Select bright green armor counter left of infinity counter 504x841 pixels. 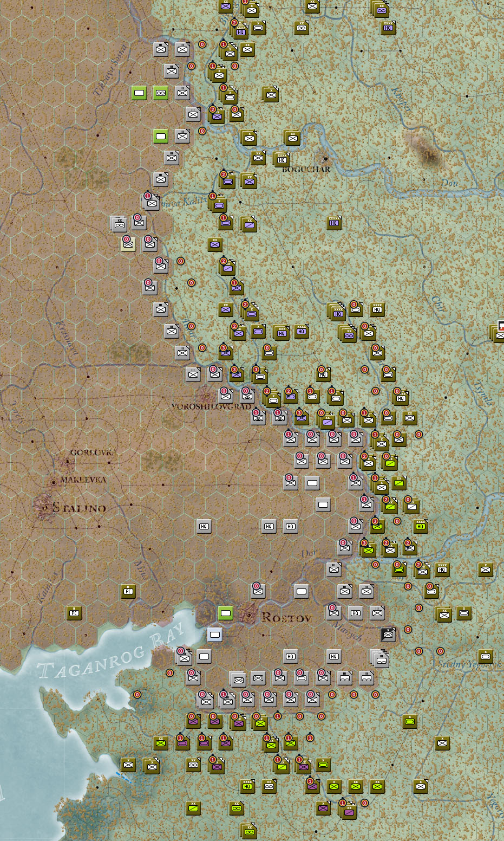139,93
